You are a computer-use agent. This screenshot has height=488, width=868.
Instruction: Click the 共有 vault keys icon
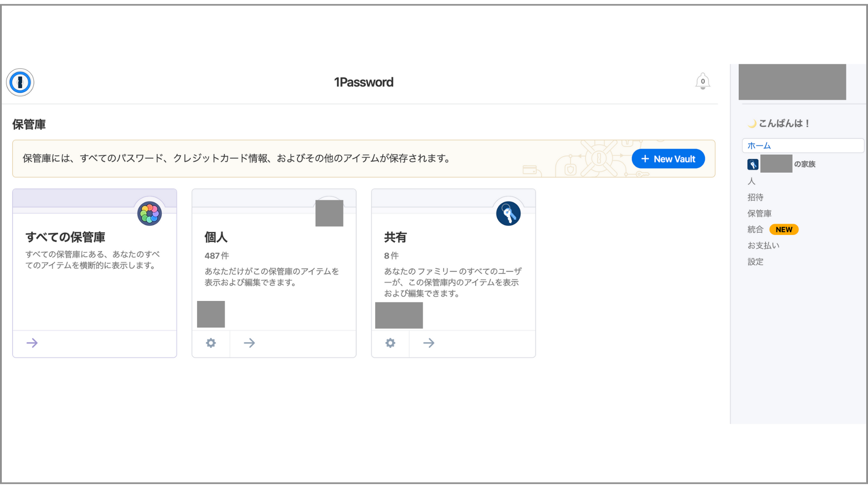[x=508, y=214]
